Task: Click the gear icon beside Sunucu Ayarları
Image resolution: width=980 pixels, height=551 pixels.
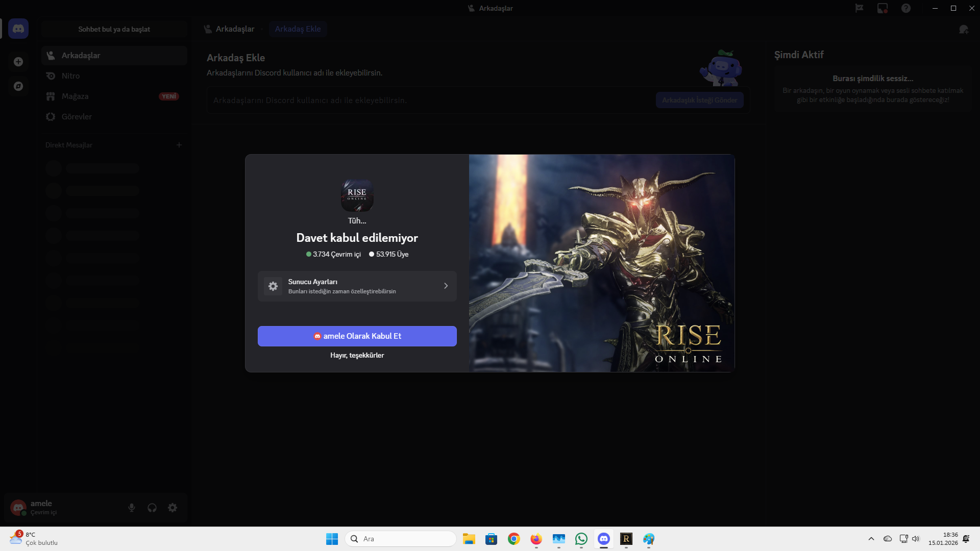Action: click(273, 286)
